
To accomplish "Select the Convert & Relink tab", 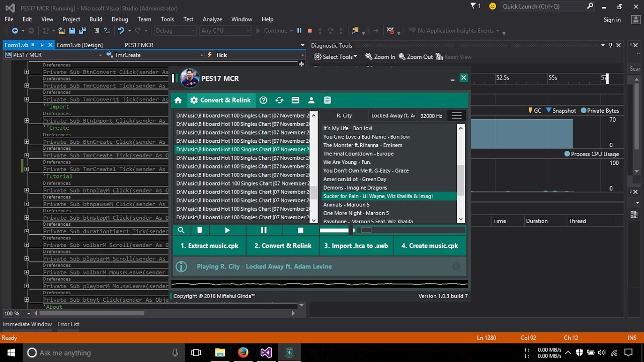I will pos(220,100).
